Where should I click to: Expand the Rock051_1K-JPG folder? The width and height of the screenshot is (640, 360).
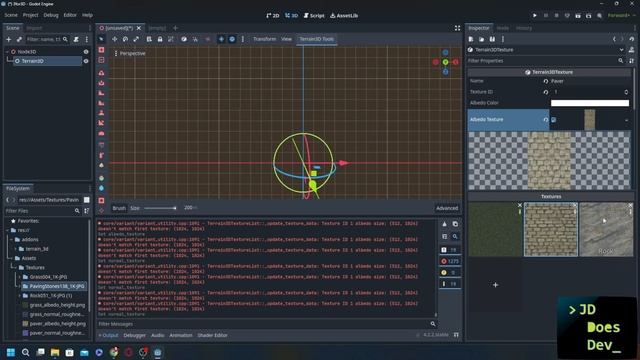(x=20, y=296)
